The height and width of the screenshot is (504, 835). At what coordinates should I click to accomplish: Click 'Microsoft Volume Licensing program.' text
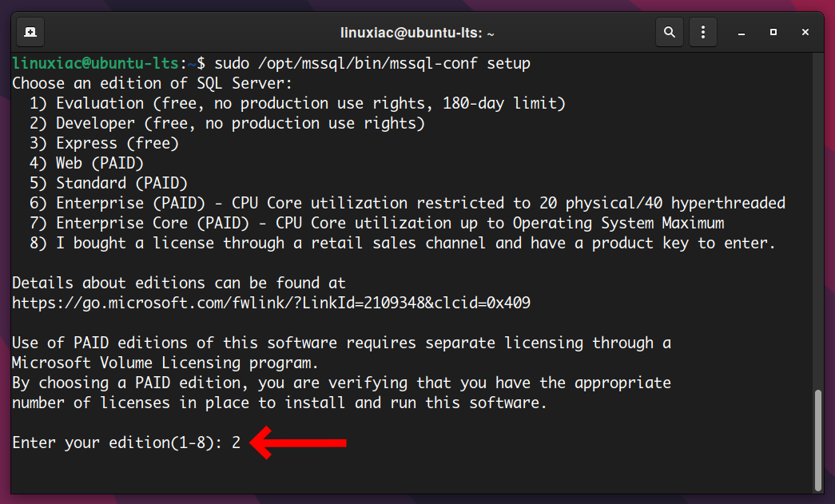pos(165,363)
